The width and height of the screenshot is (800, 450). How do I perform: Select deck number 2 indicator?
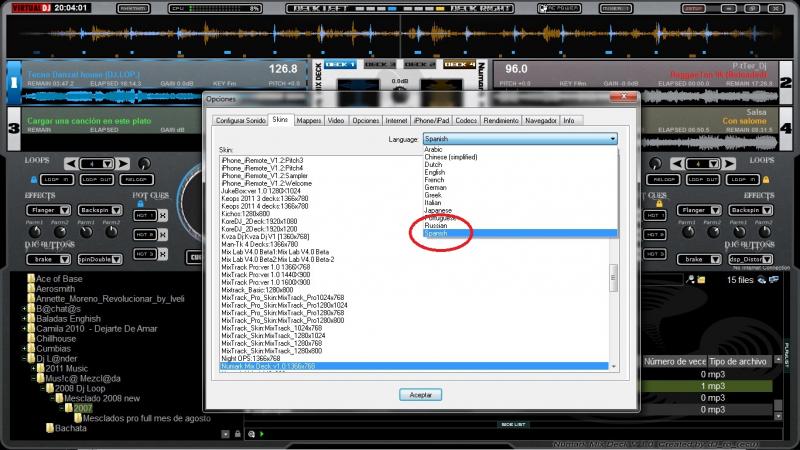click(x=786, y=83)
